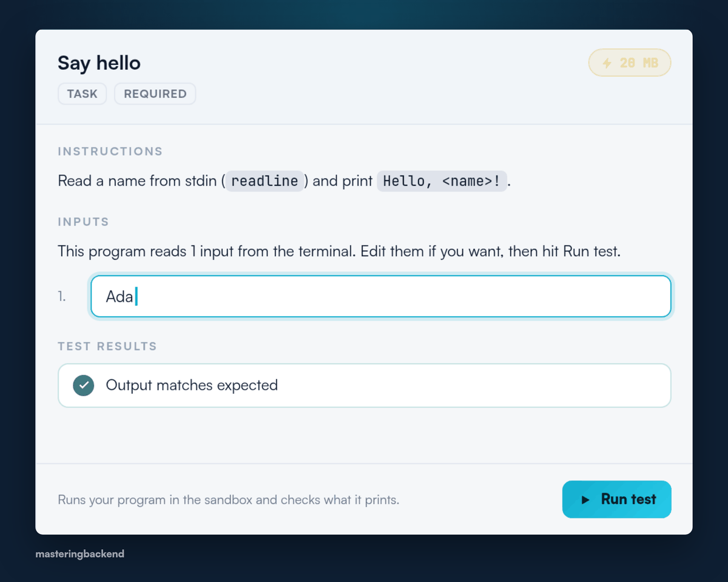Select the 'Output matches expected' result text

tap(192, 385)
